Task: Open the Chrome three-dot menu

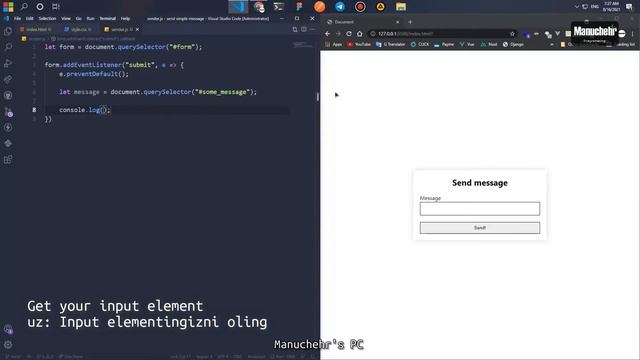Action: (633, 34)
